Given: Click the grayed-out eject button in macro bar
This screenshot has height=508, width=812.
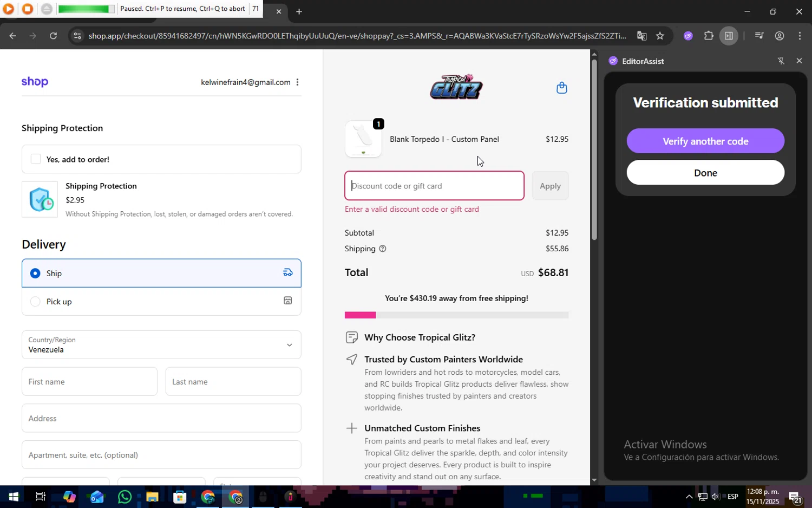Looking at the screenshot, I should click(x=47, y=9).
